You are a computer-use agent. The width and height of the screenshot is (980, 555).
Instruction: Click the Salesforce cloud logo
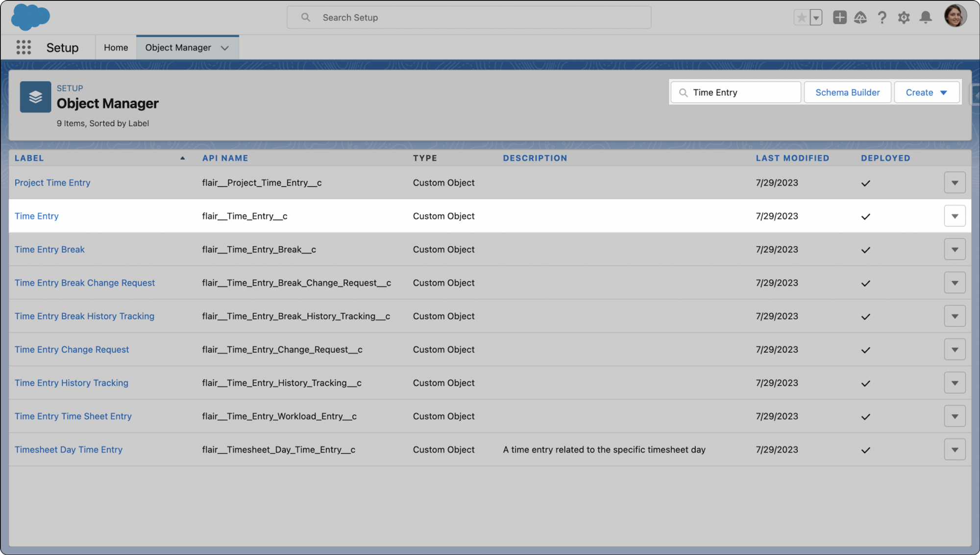click(30, 17)
